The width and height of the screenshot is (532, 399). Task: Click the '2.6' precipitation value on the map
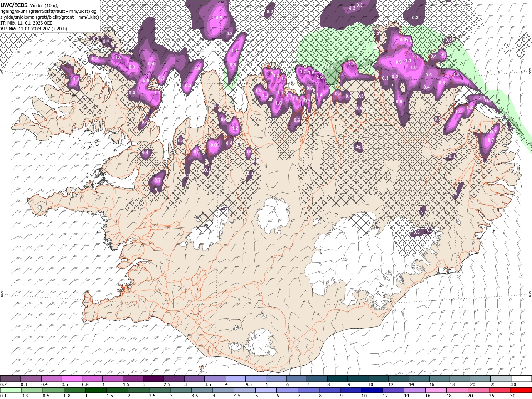pyautogui.click(x=320, y=77)
